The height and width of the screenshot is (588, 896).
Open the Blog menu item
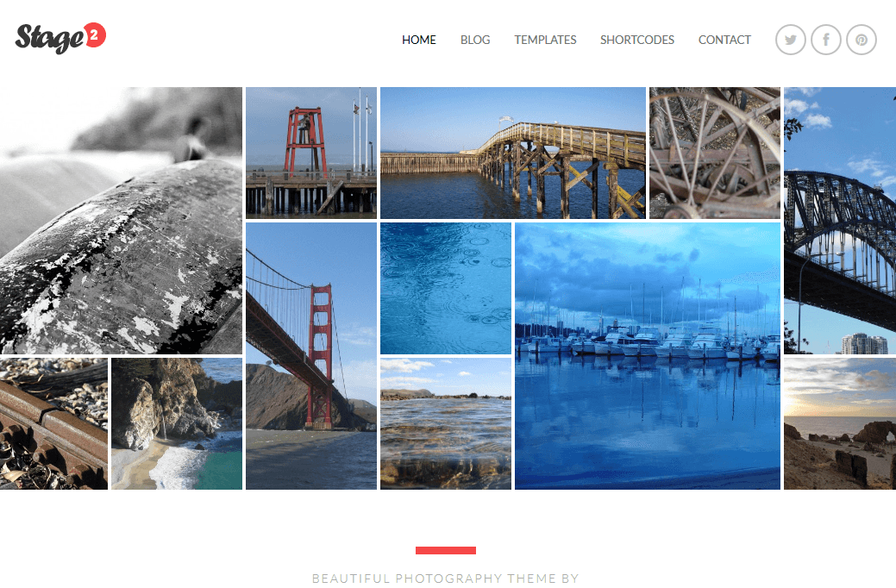click(475, 40)
